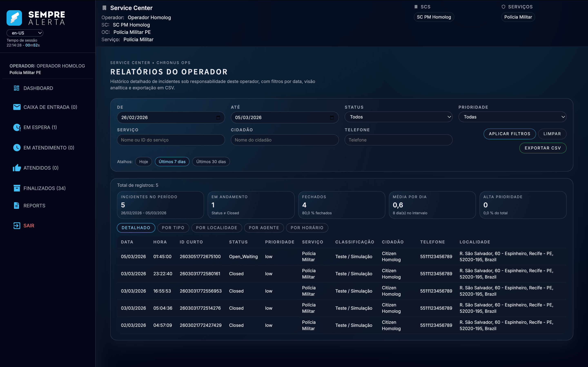Click the Dashboard grid icon in sidebar

point(17,88)
